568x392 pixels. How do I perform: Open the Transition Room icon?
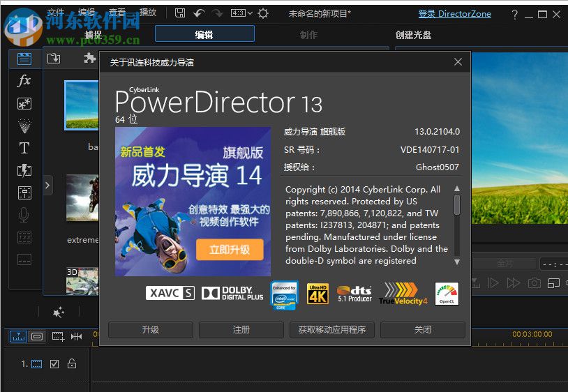pos(24,170)
